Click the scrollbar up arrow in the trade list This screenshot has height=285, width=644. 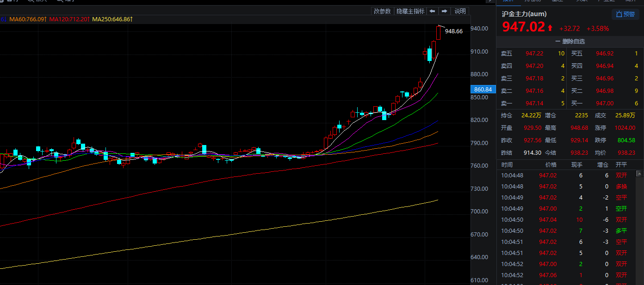[639, 174]
